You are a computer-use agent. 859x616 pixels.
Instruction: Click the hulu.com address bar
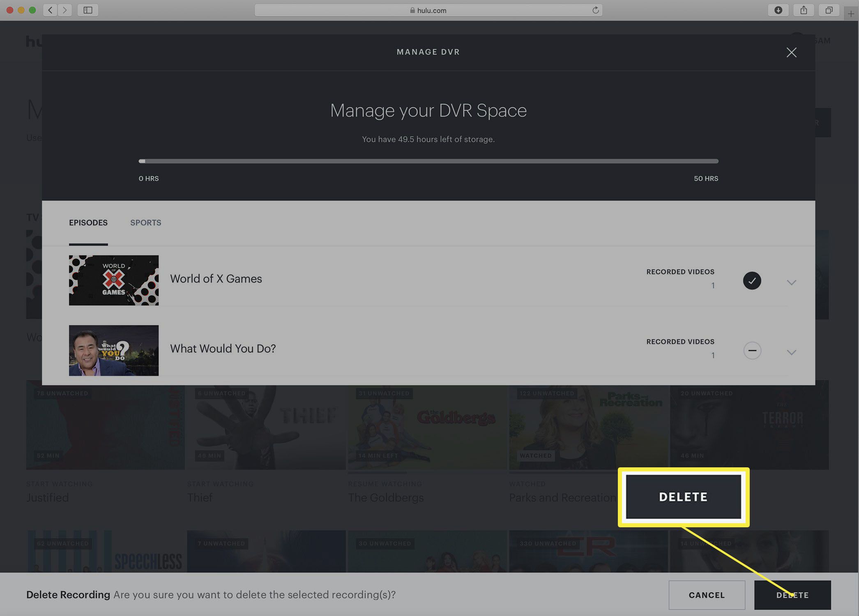pos(428,10)
